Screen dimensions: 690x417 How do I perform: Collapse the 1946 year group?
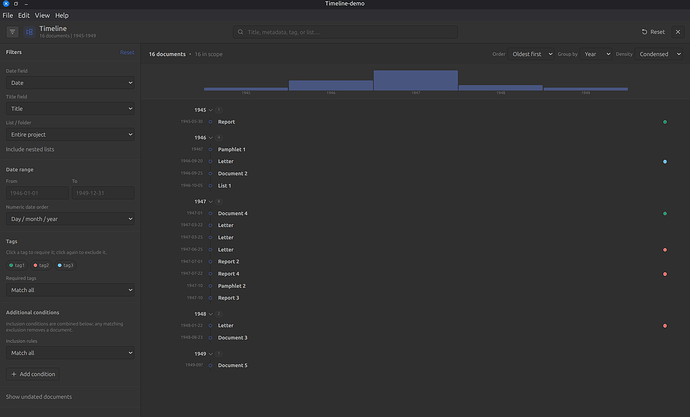(210, 138)
